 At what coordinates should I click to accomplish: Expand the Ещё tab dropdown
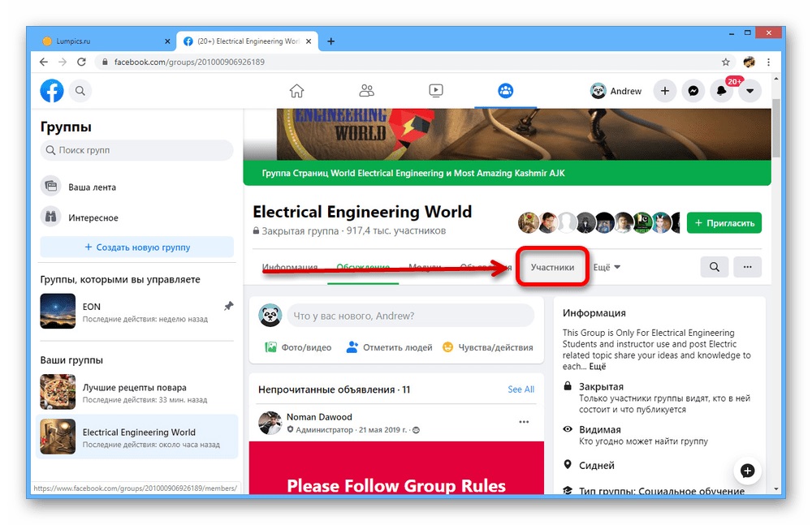pos(606,267)
